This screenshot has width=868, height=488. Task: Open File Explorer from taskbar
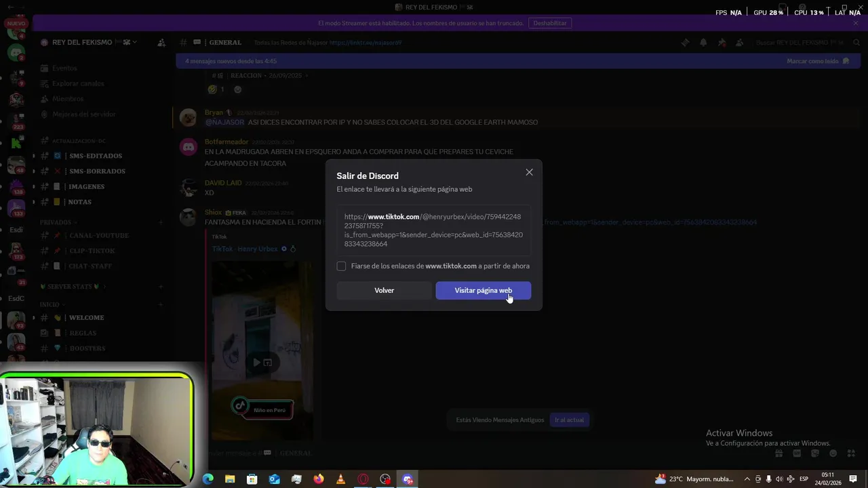[x=230, y=479]
